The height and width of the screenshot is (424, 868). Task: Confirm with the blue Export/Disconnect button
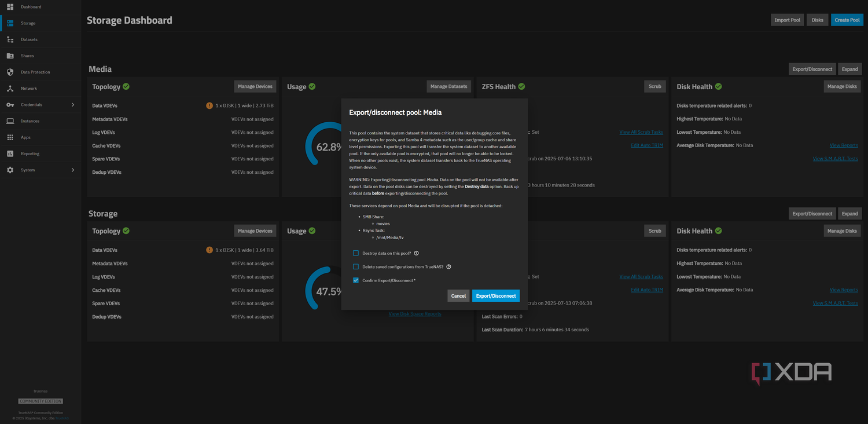496,296
